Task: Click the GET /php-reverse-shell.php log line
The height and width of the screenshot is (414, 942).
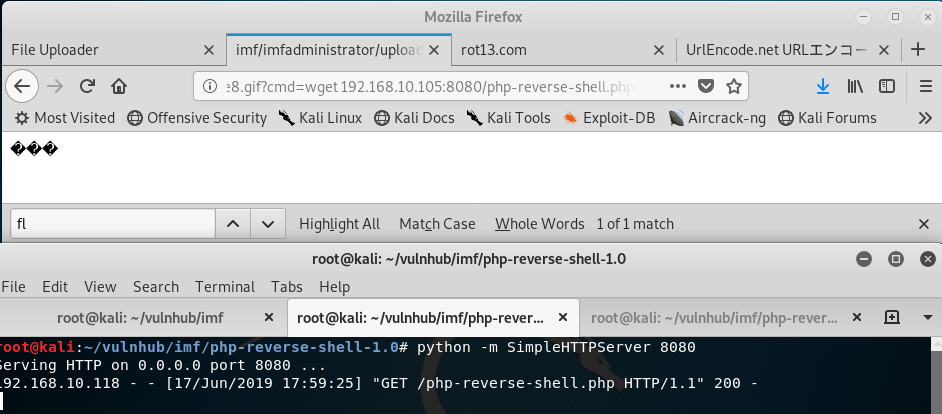Action: tap(378, 383)
